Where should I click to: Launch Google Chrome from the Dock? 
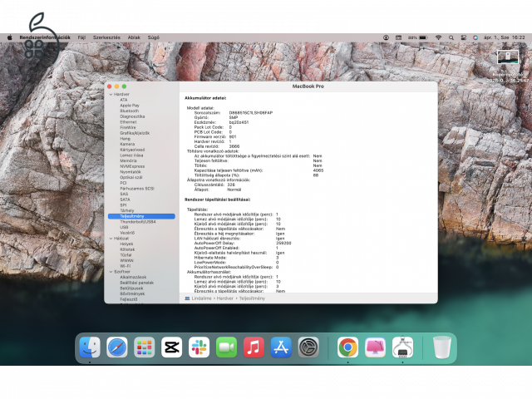[x=347, y=347]
